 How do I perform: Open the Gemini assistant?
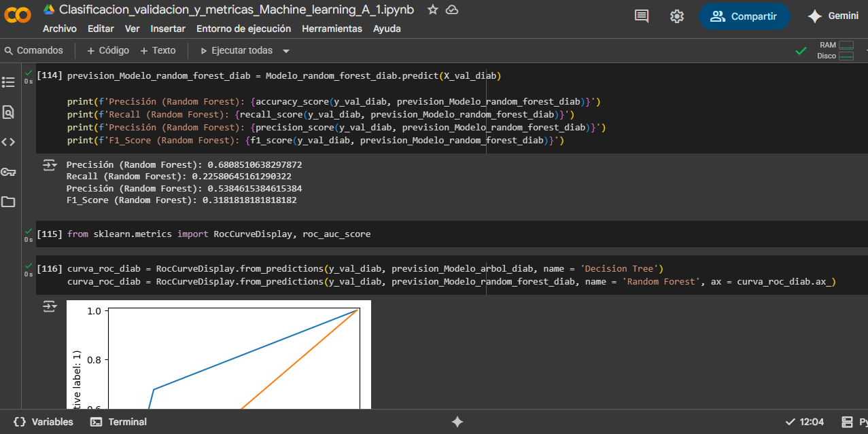(x=833, y=16)
